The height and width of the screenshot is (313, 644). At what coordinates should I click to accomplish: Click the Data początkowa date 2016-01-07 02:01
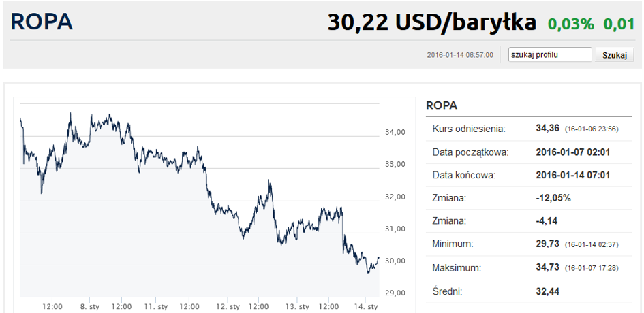[x=572, y=152]
